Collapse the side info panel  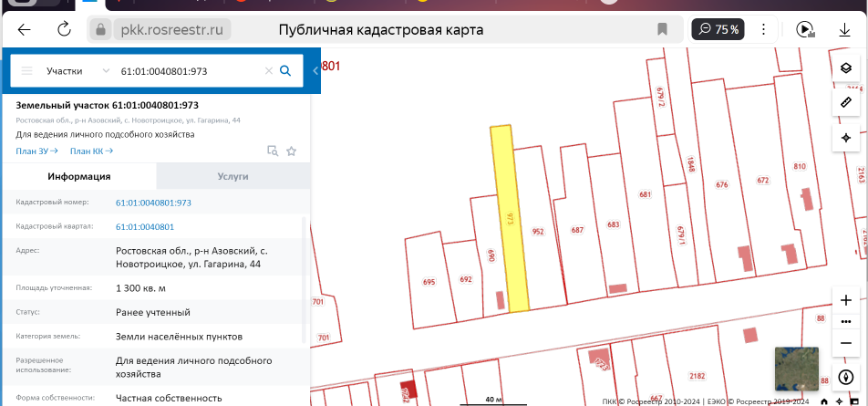315,70
